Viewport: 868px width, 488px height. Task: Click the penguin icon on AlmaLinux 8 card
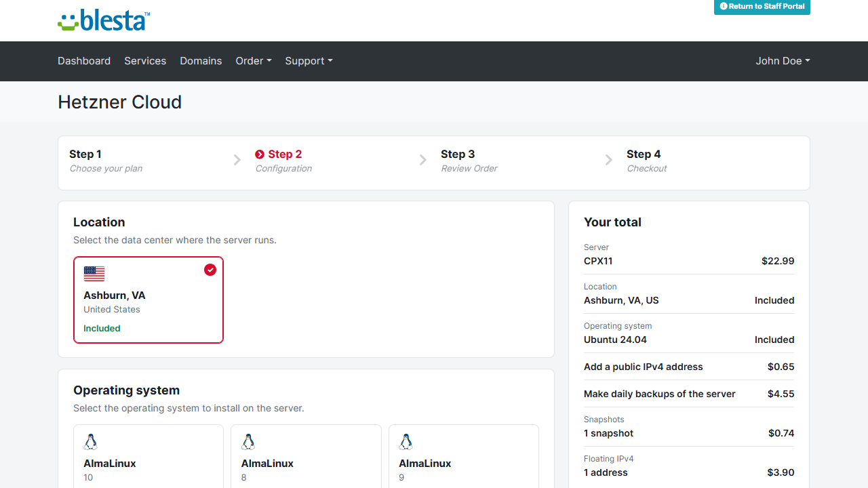pos(248,443)
